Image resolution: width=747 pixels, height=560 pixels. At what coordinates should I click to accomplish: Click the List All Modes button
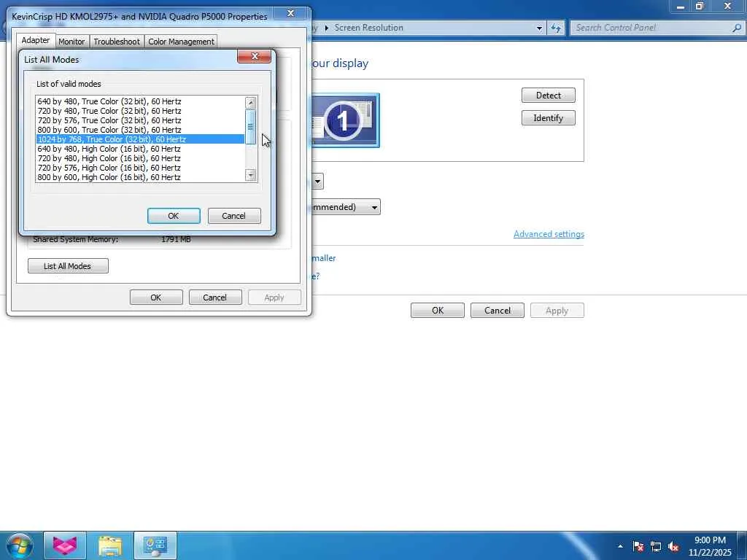tap(68, 265)
